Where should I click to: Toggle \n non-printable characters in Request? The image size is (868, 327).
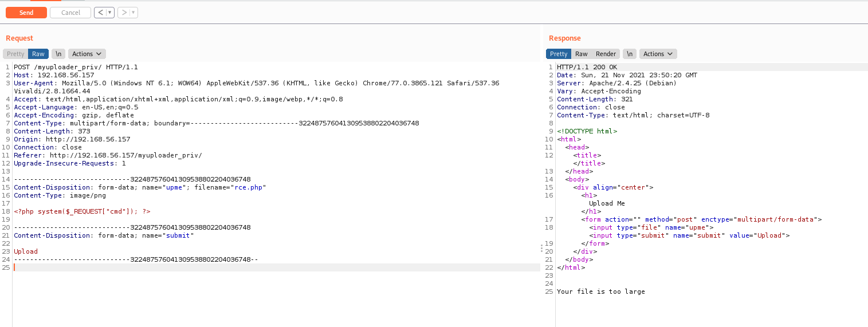tap(58, 54)
